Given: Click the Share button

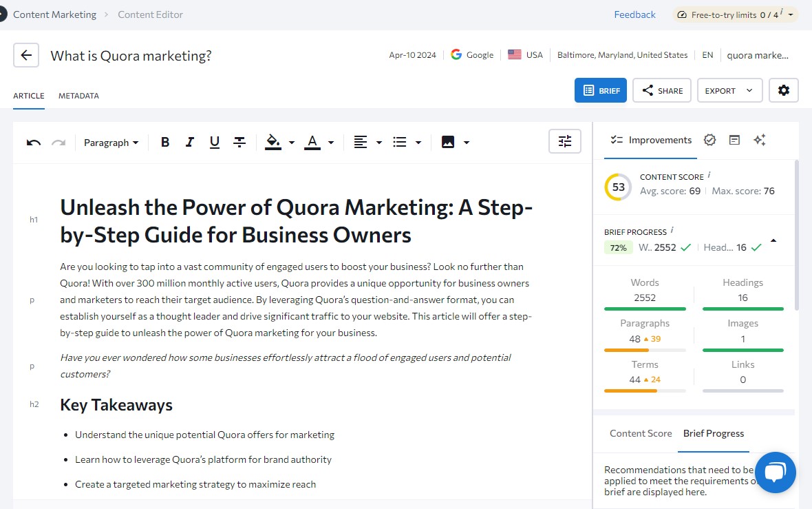Looking at the screenshot, I should click(x=662, y=90).
